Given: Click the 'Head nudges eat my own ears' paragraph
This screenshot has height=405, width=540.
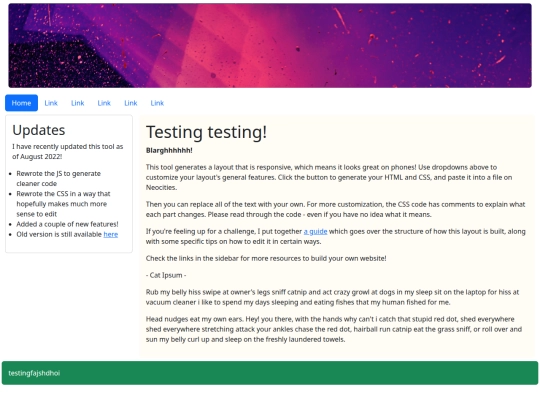Looking at the screenshot, I should pyautogui.click(x=334, y=329).
